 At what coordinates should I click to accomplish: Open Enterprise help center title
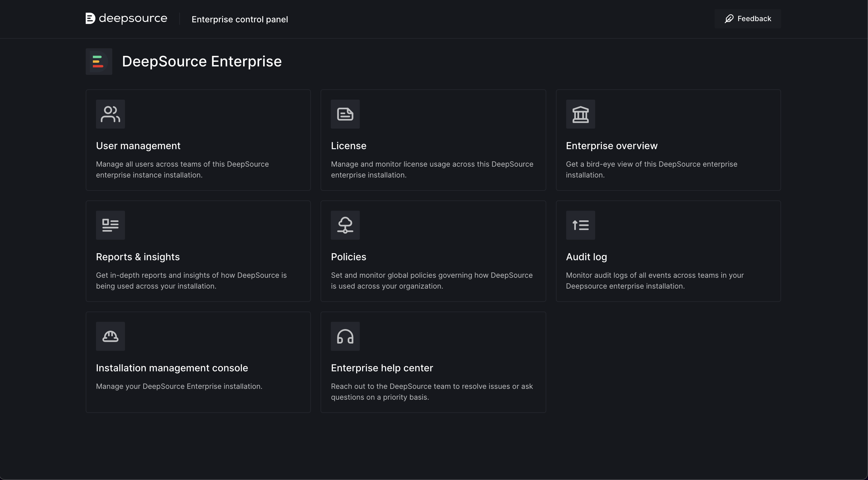click(382, 368)
